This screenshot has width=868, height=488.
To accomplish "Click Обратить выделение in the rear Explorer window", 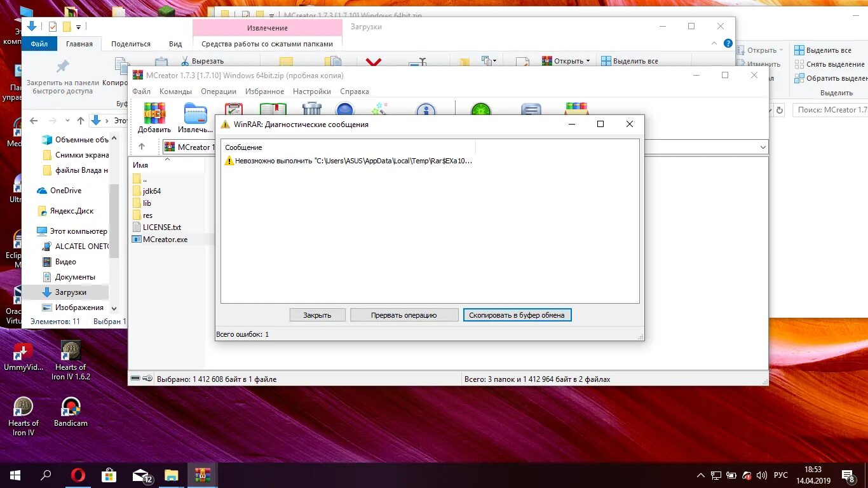I will pos(831,78).
